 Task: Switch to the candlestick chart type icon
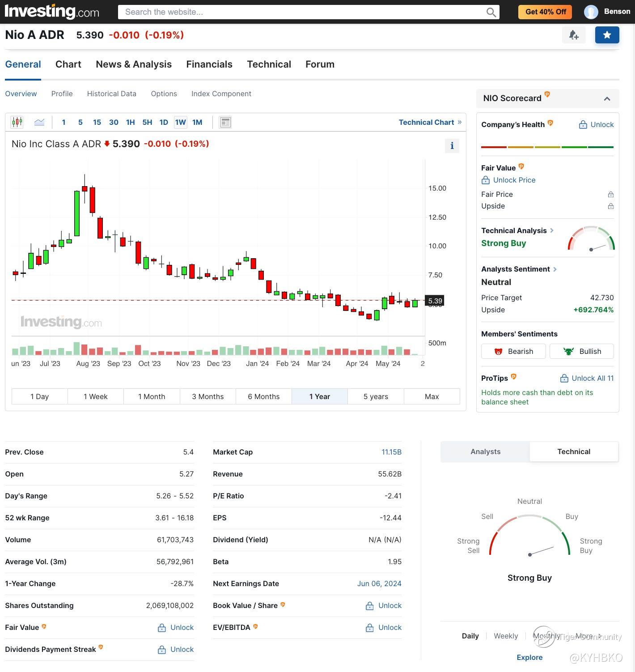point(17,122)
